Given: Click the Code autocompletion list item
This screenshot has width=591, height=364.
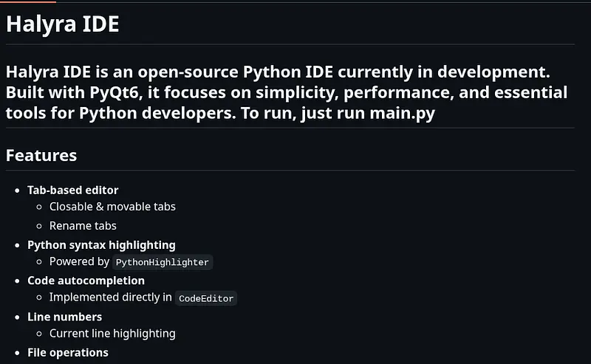Looking at the screenshot, I should point(86,281).
